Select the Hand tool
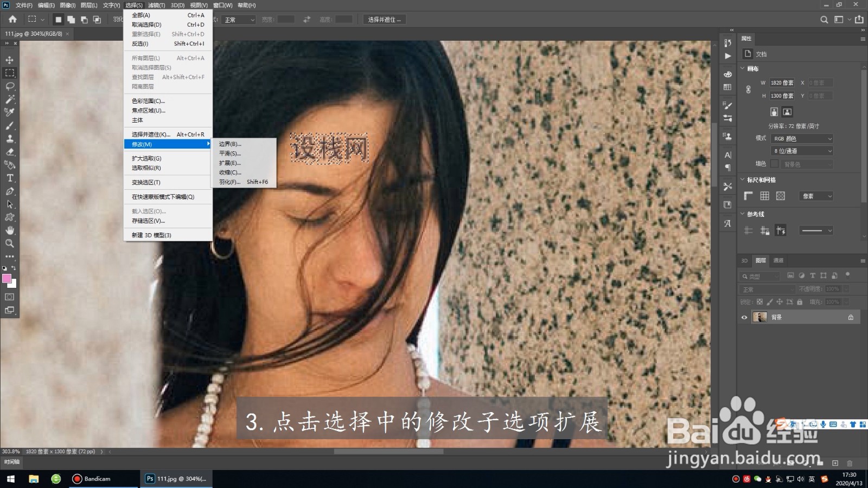This screenshot has height=488, width=868. 10,230
